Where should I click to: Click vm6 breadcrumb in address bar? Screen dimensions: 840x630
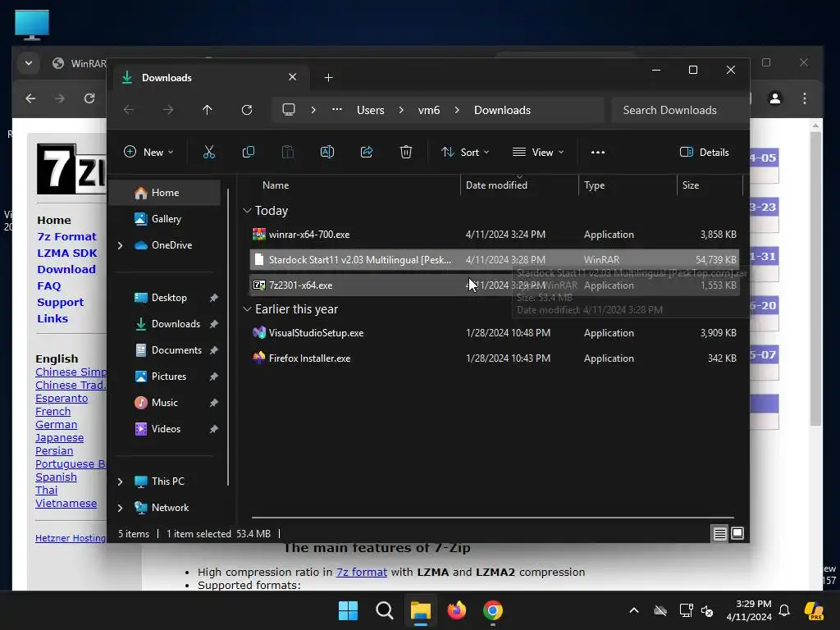pos(428,110)
